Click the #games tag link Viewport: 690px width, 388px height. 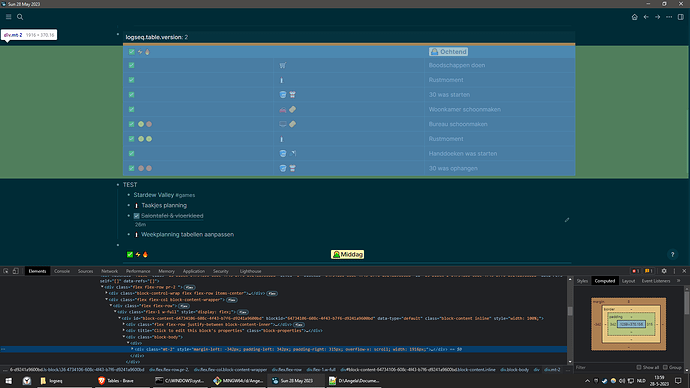[185, 195]
